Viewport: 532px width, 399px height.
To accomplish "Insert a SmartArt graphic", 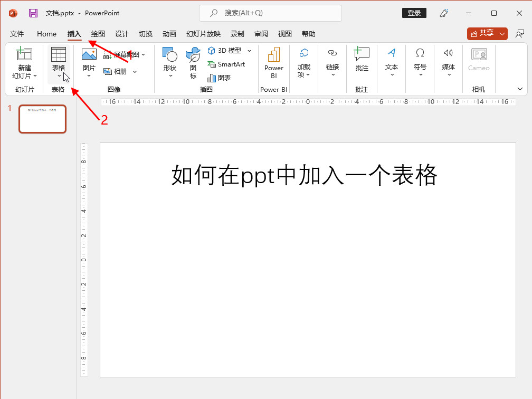I will pyautogui.click(x=226, y=64).
